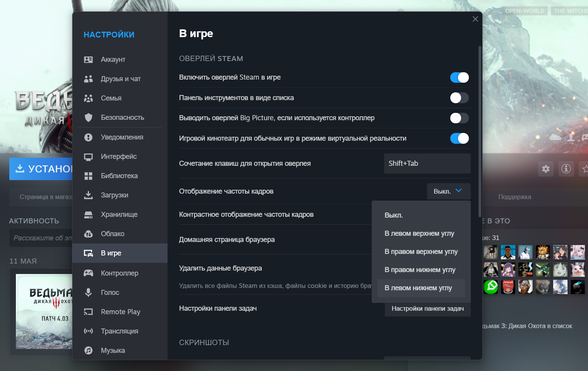
Task: Close the settings dialog
Action: (x=475, y=19)
